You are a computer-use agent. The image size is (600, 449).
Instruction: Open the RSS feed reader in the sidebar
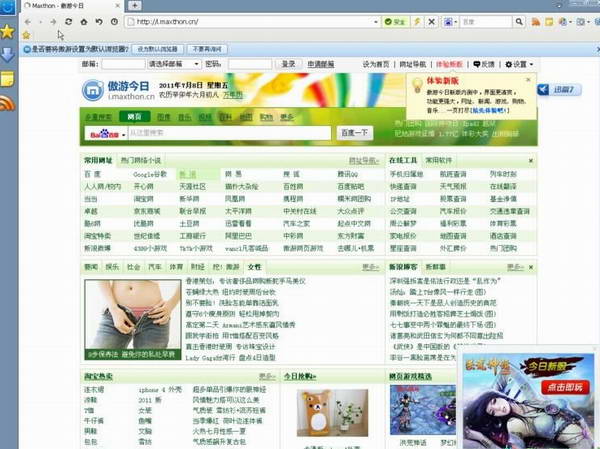point(7,102)
